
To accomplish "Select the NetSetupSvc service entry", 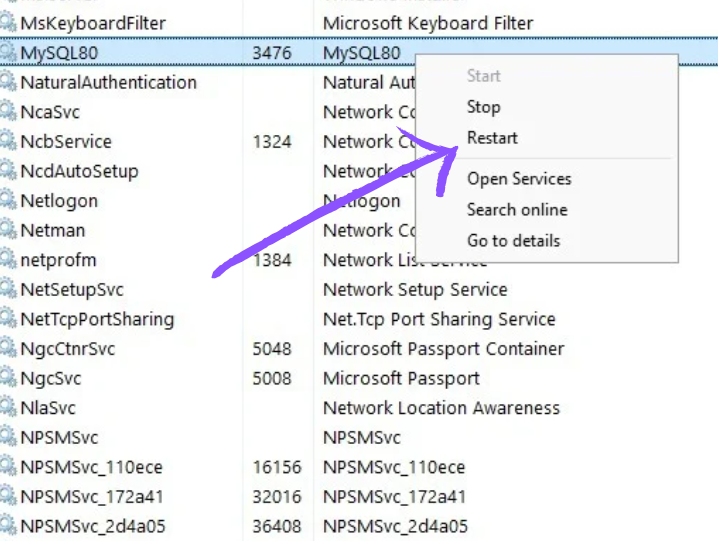I will click(72, 290).
